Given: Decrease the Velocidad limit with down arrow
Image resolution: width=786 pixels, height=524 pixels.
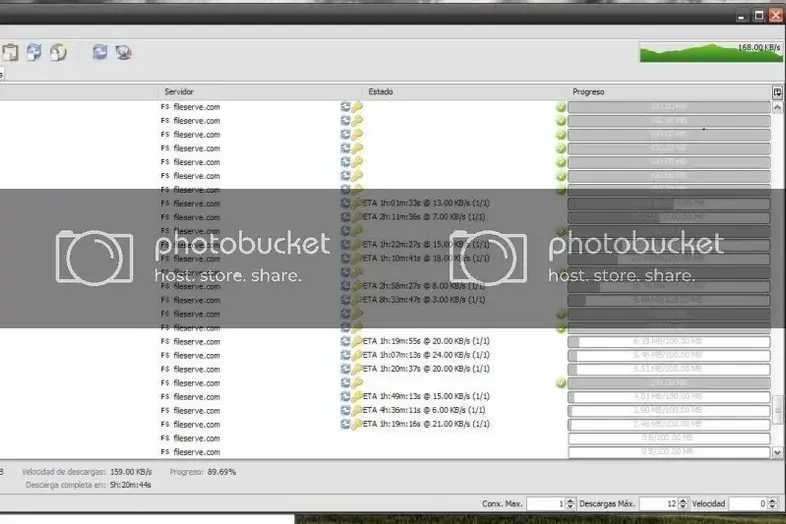Looking at the screenshot, I should (772, 506).
